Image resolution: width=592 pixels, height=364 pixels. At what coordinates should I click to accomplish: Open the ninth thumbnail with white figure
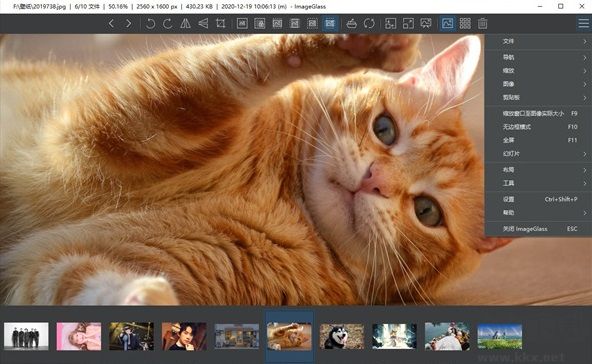[447, 336]
